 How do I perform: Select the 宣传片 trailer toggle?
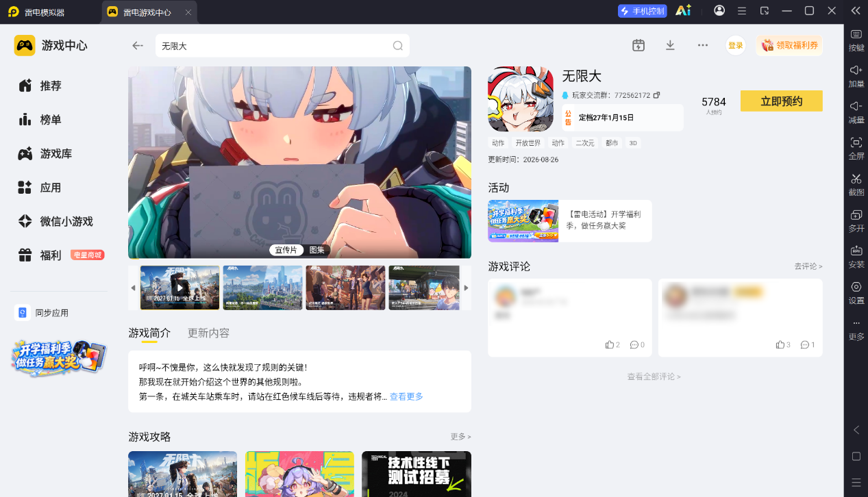pyautogui.click(x=286, y=250)
